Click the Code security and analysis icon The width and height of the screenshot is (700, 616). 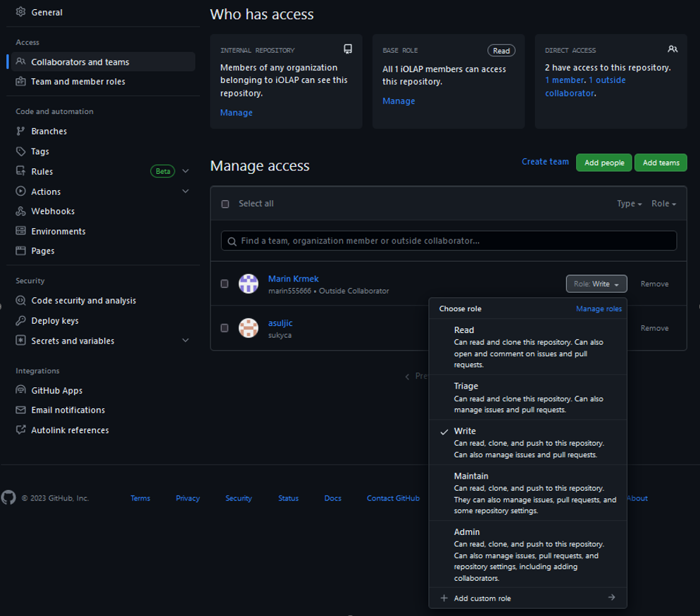pyautogui.click(x=20, y=301)
